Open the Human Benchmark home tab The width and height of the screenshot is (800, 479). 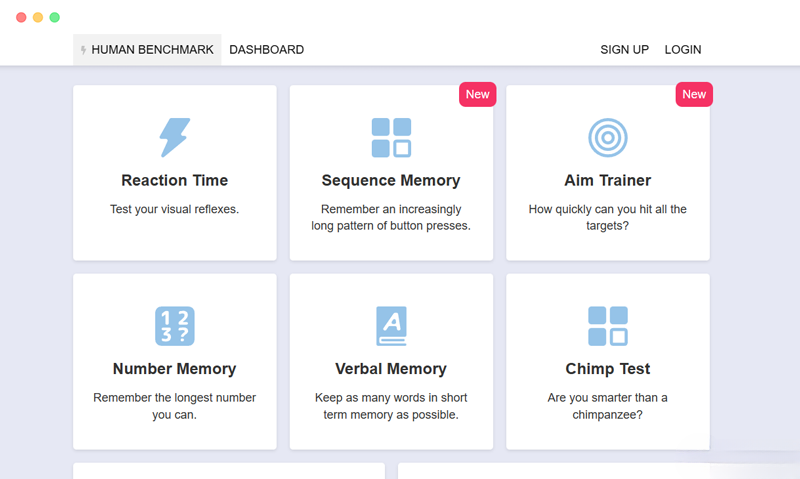point(152,49)
